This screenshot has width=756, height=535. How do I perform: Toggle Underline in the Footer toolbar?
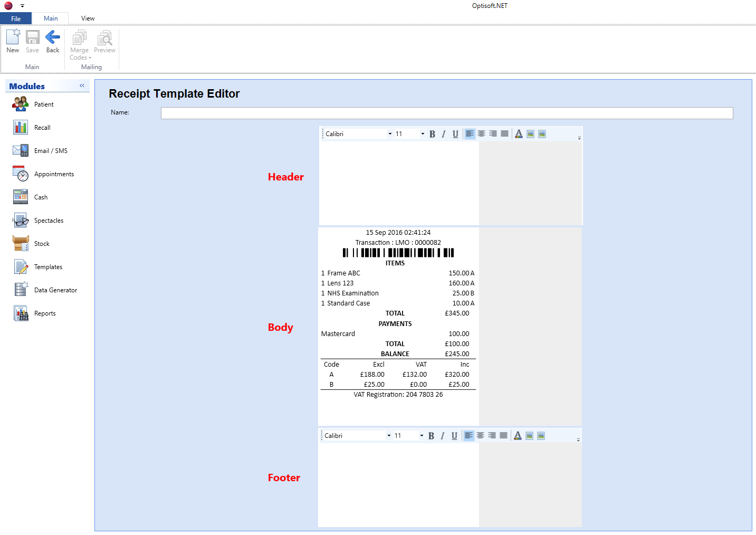coord(454,436)
